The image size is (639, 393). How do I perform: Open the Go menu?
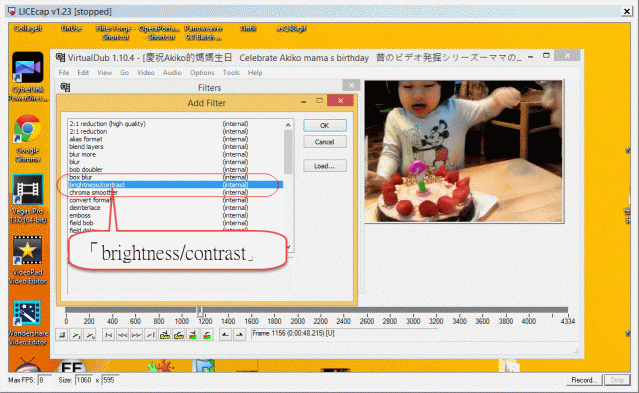click(x=124, y=73)
